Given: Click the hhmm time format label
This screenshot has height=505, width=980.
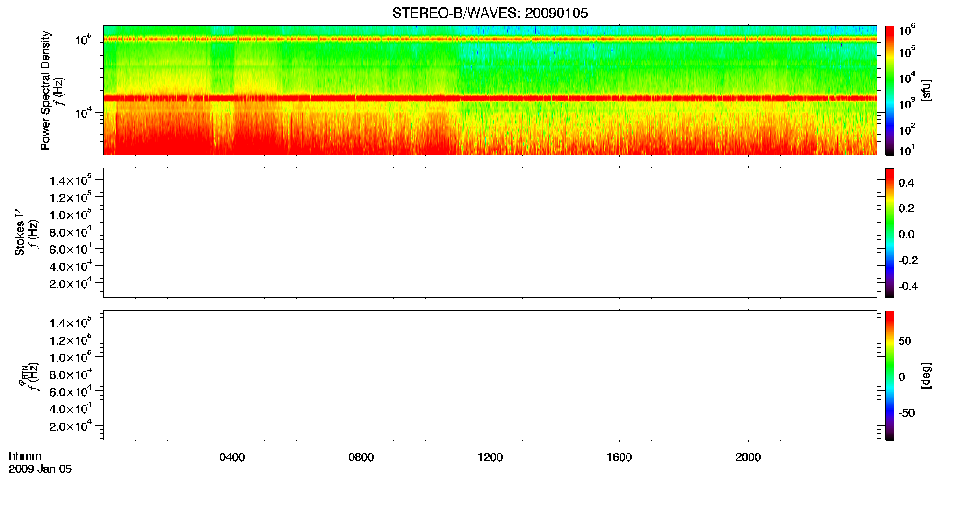Looking at the screenshot, I should pos(25,456).
